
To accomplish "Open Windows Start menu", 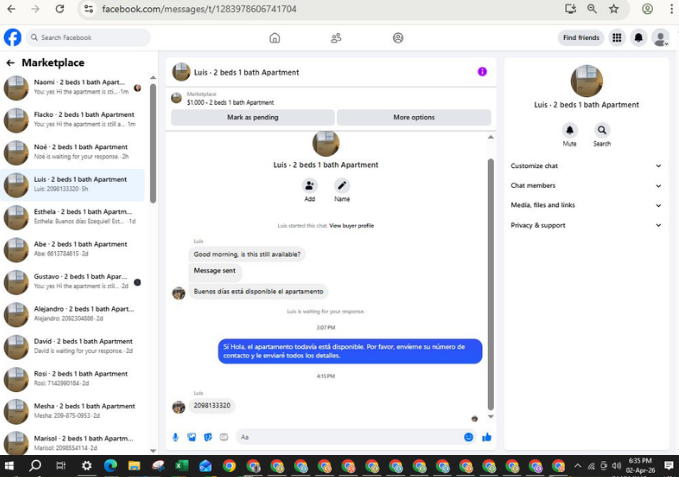I will point(9,466).
